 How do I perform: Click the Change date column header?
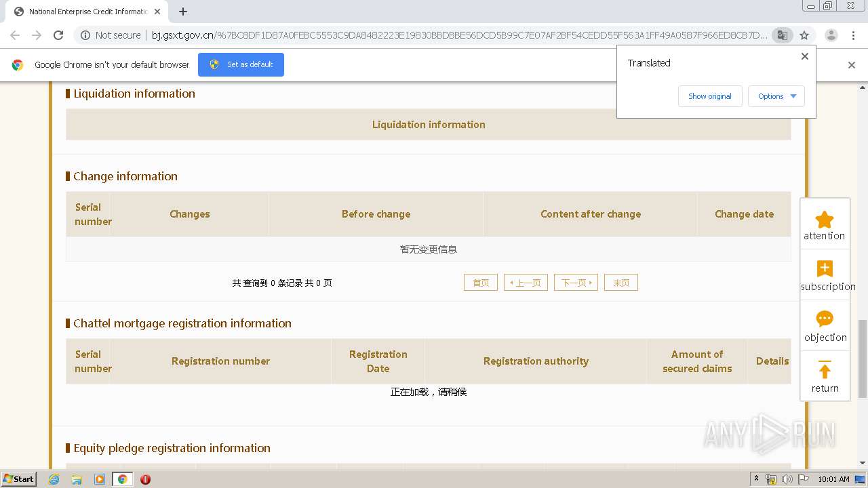744,214
